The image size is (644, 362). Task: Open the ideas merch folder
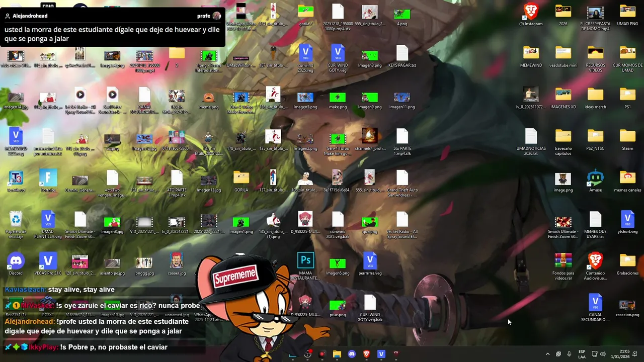595,99
